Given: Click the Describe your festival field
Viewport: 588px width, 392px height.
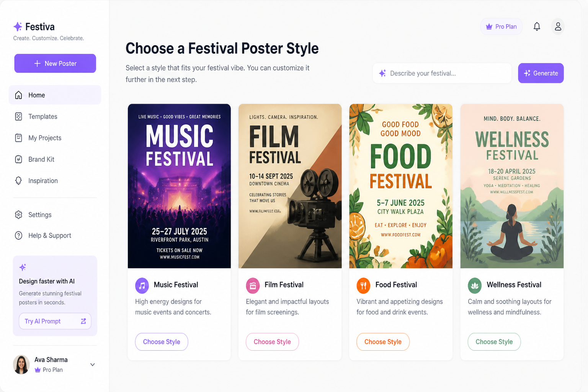Looking at the screenshot, I should [442, 73].
